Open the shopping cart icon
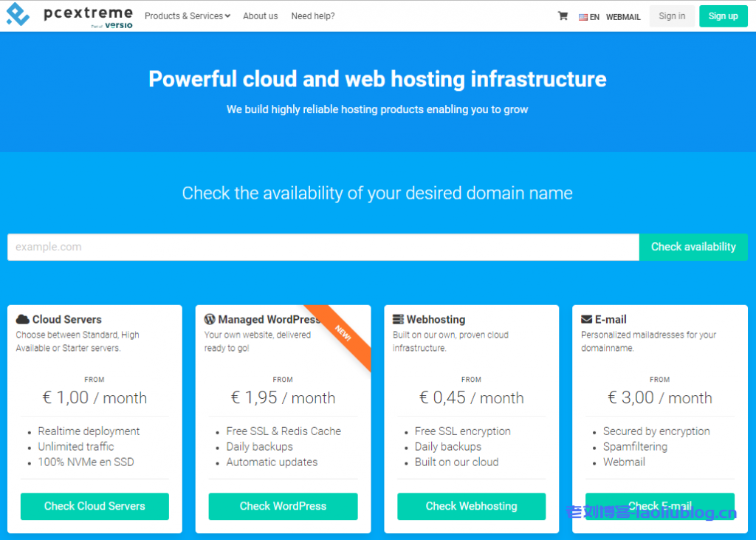756x540 pixels. (563, 16)
